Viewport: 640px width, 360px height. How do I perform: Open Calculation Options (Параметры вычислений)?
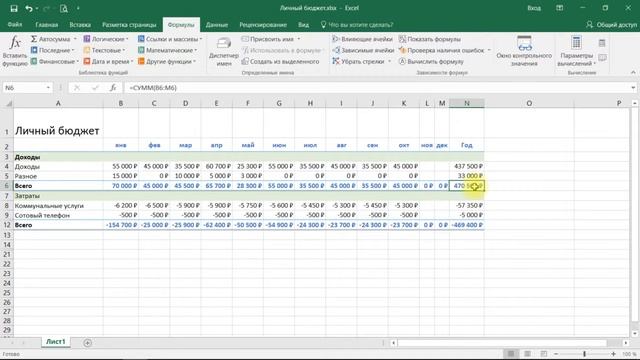pyautogui.click(x=576, y=51)
